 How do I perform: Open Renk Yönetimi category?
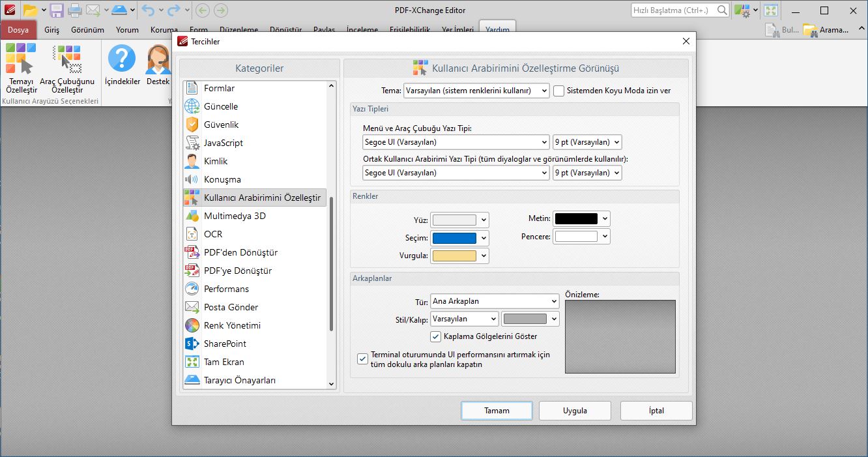tap(255, 325)
